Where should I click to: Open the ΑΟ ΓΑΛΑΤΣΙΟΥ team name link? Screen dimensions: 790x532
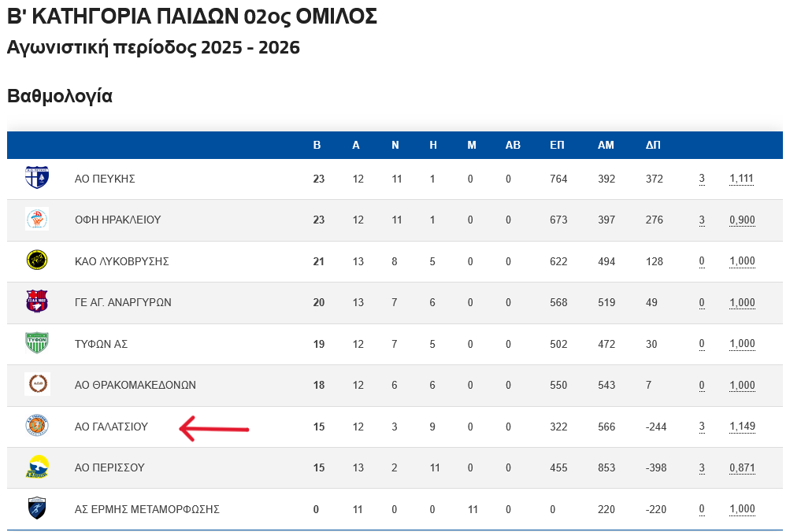[x=111, y=427]
